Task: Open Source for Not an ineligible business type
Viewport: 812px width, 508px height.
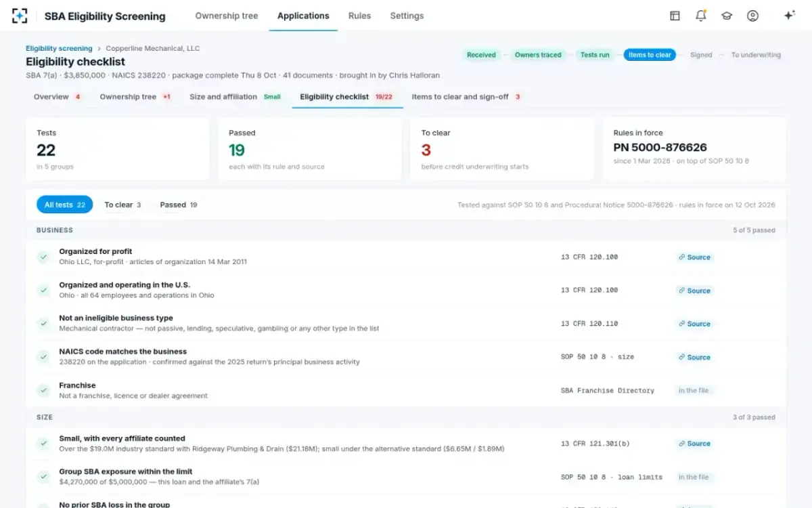Action: pyautogui.click(x=695, y=324)
